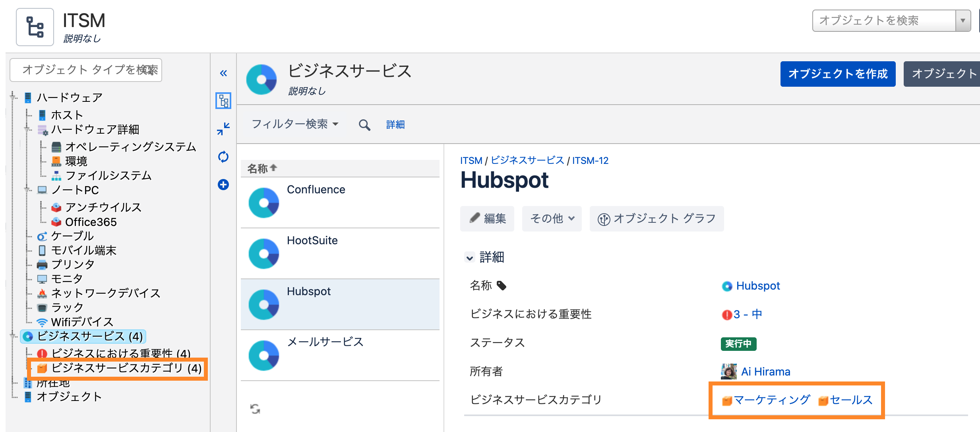
Task: Click the magnifier search icon next to filter
Action: pyautogui.click(x=364, y=125)
